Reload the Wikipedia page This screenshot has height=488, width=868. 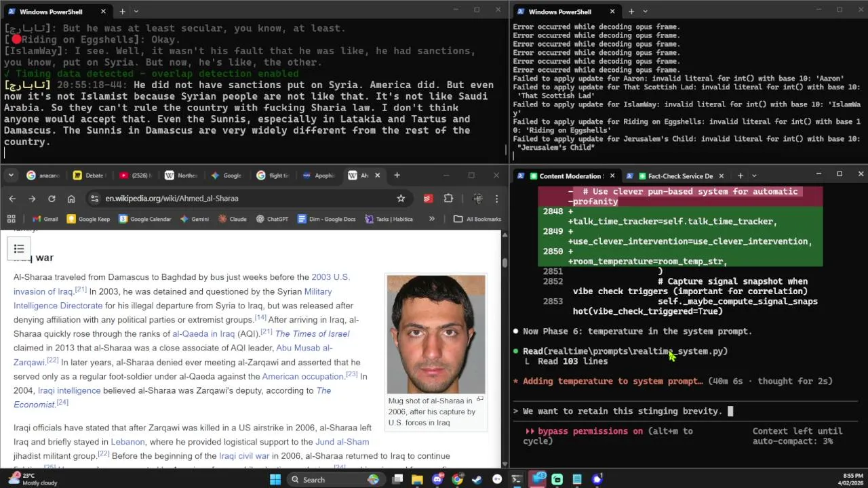[52, 199]
